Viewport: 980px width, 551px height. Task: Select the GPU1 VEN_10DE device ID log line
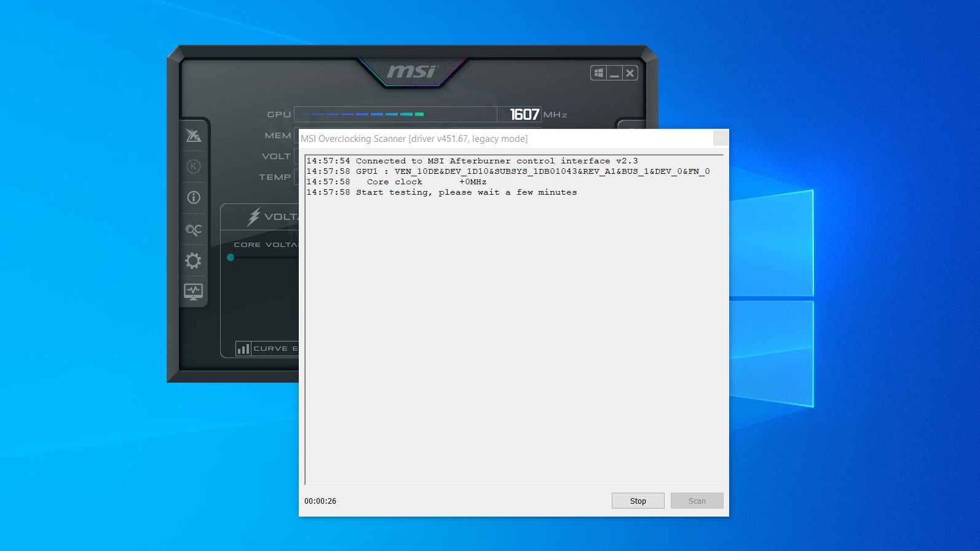point(508,171)
